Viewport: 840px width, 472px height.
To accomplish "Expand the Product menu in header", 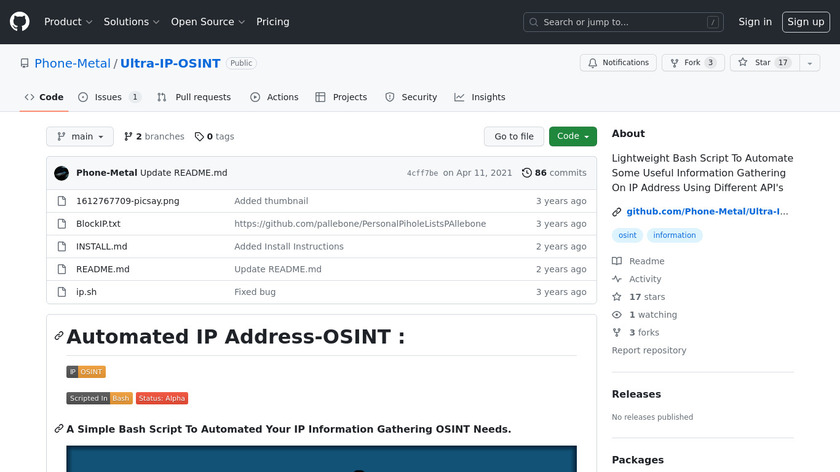I will coord(68,22).
